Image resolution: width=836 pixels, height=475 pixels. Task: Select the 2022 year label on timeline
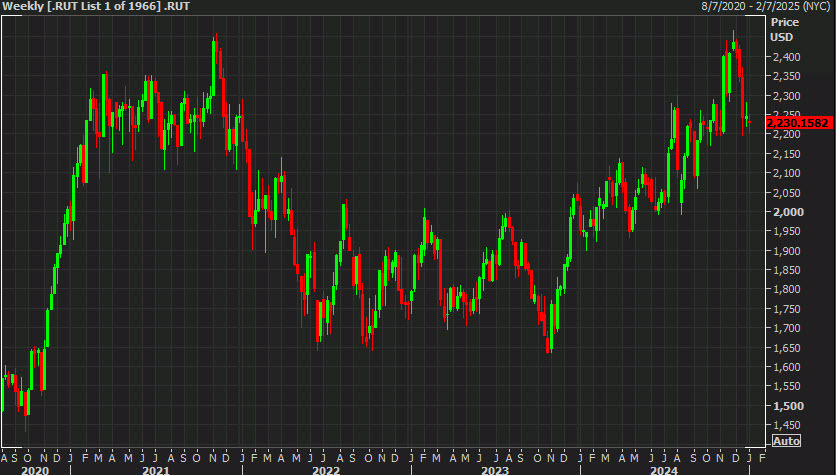click(x=325, y=469)
